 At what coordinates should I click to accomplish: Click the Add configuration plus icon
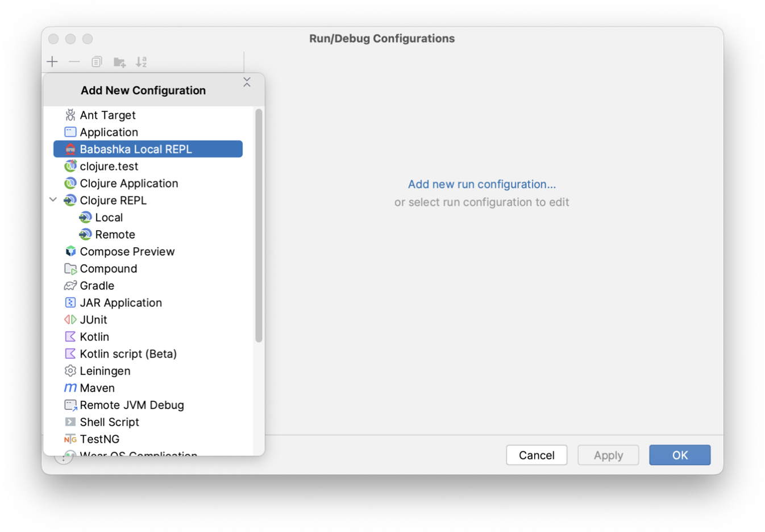point(52,61)
